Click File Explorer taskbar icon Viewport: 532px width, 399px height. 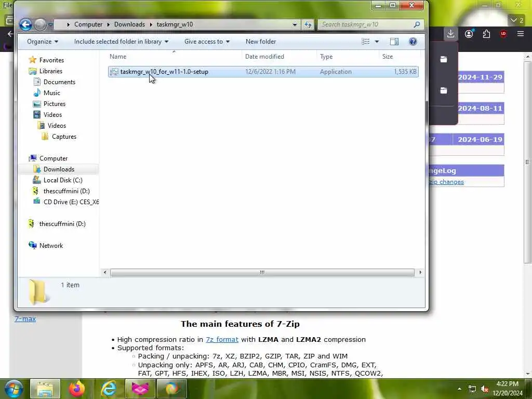click(45, 389)
